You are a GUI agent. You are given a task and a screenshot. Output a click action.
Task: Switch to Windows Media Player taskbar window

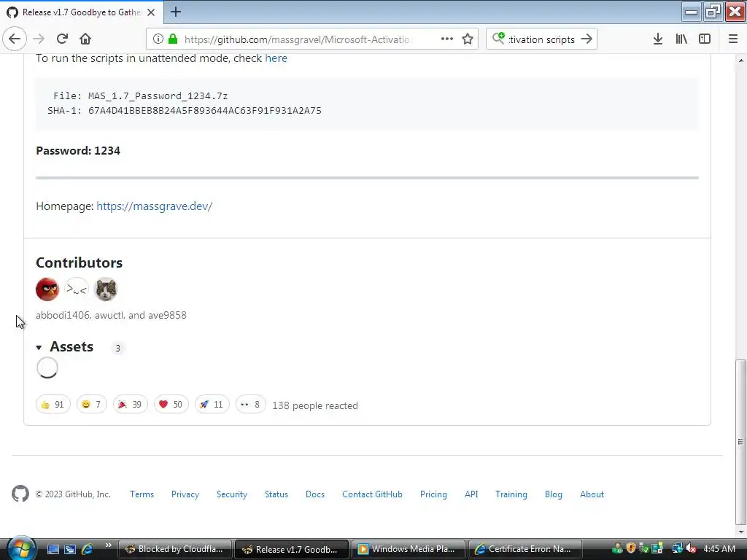(x=408, y=549)
